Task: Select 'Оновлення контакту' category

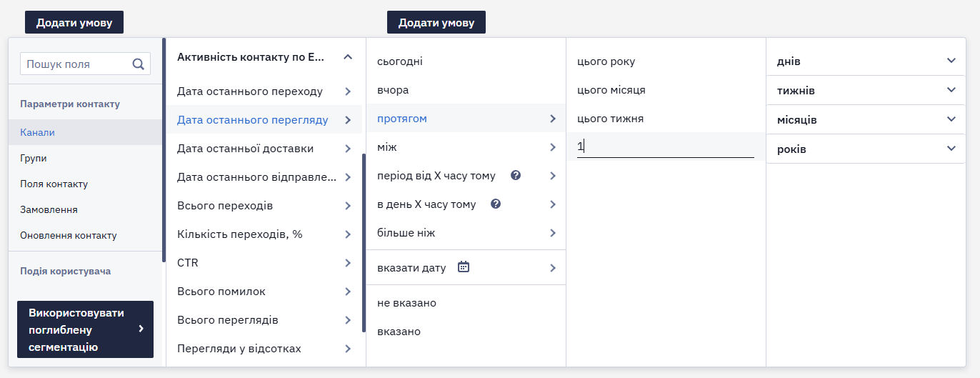Action: click(x=86, y=235)
